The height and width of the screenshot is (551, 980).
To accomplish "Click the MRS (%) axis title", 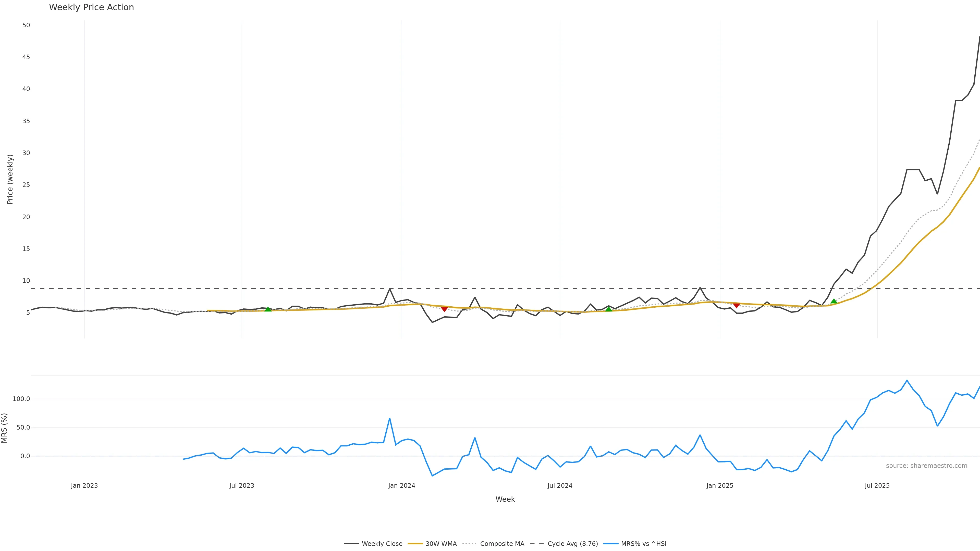I will click(x=4, y=428).
